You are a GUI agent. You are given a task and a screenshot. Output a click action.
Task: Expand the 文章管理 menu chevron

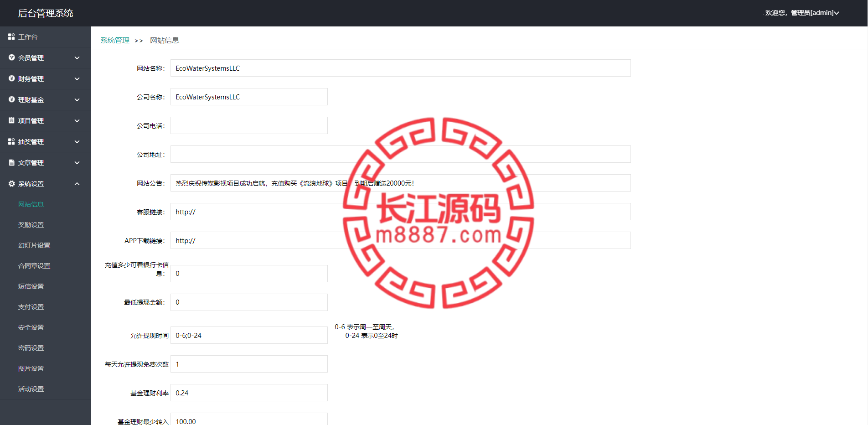click(x=77, y=163)
